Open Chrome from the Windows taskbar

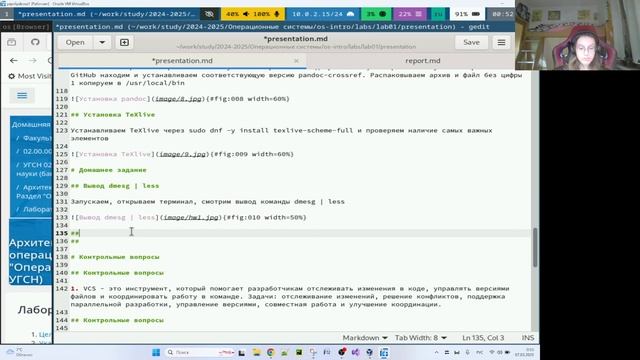(271, 352)
